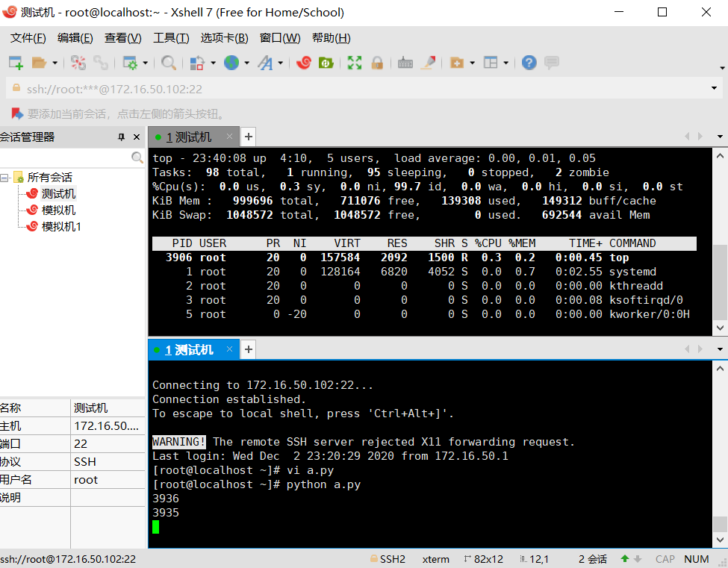Select the 模拟机1 session in the tree
Screen dimensions: 728x568
pyautogui.click(x=61, y=226)
